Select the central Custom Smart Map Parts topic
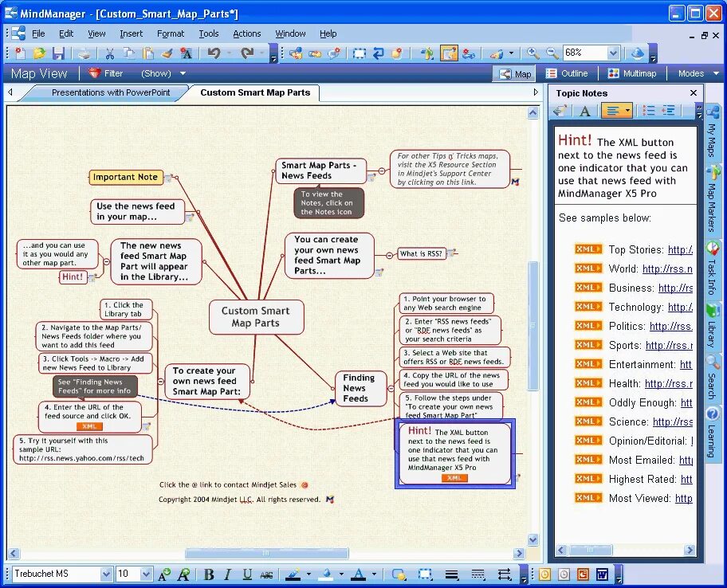This screenshot has width=727, height=588. (256, 317)
